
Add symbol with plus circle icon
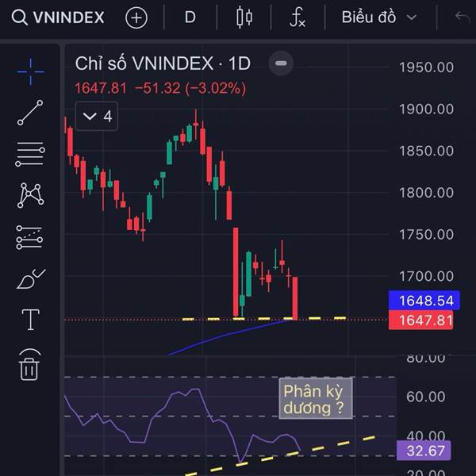coord(136,17)
